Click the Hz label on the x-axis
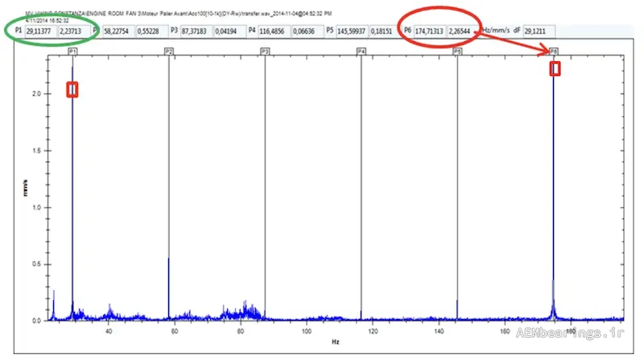Image resolution: width=644 pixels, height=361 pixels. [x=336, y=342]
